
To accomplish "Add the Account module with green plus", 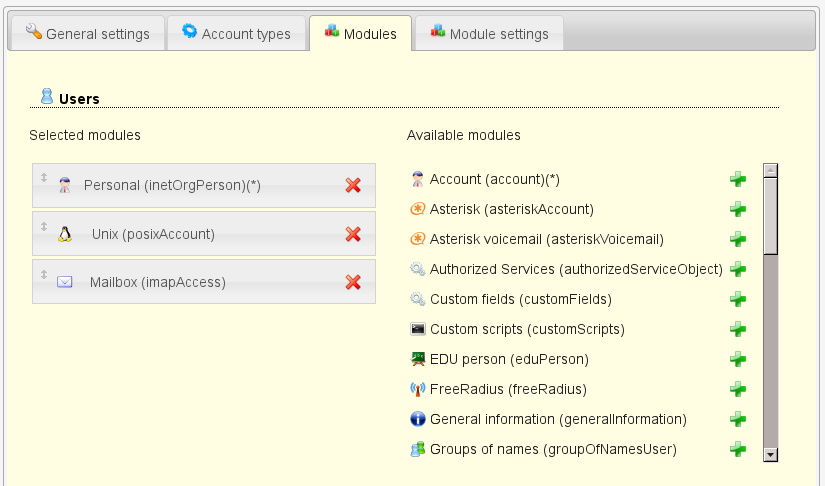I will tap(738, 179).
